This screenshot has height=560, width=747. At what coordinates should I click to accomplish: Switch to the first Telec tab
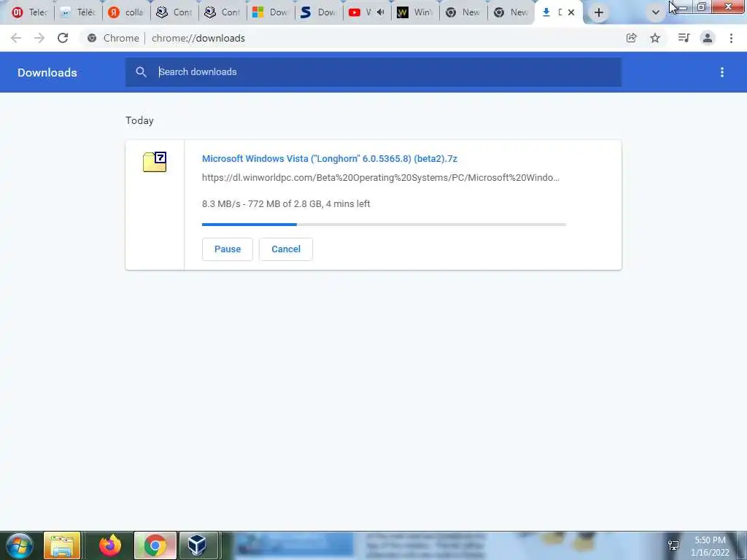click(29, 12)
